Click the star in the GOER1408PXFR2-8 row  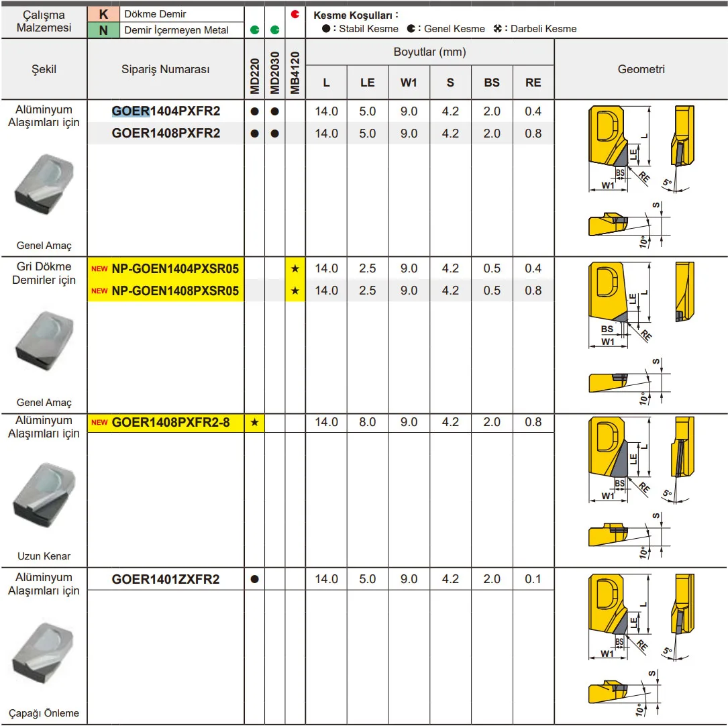coord(254,423)
